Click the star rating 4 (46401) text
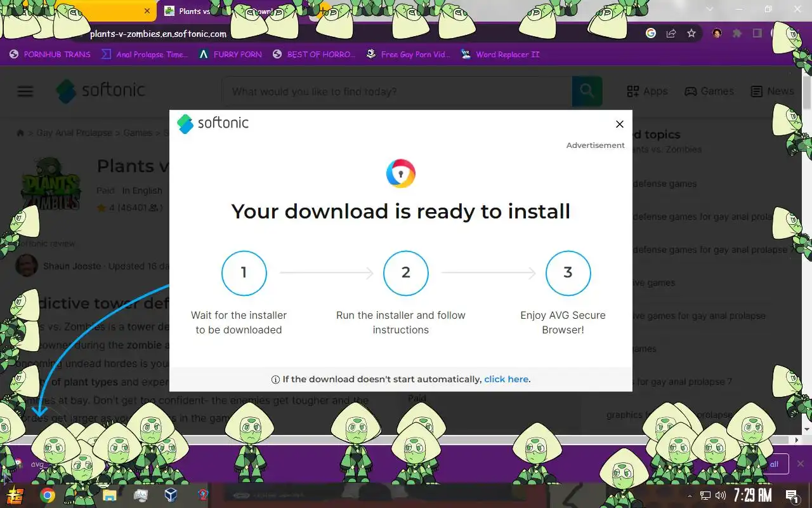812x508 pixels. pos(130,208)
